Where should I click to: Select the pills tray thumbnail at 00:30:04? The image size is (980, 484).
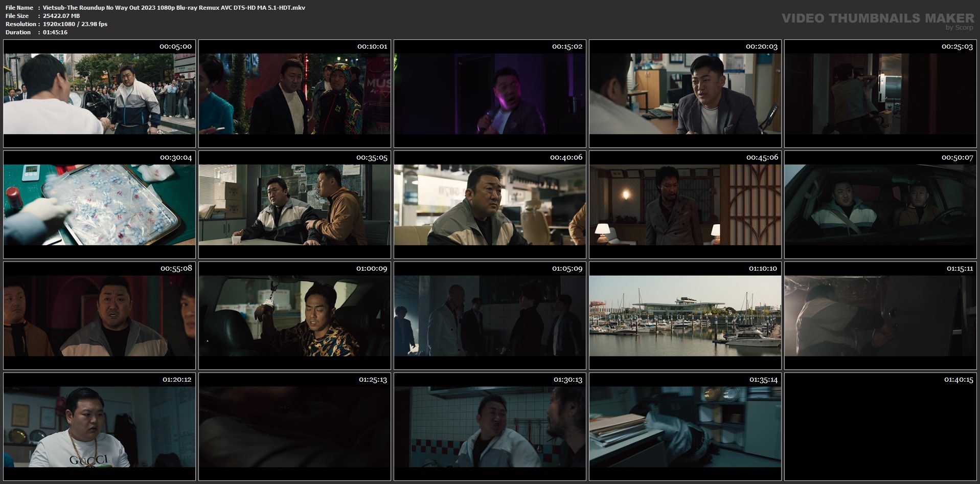pyautogui.click(x=99, y=205)
